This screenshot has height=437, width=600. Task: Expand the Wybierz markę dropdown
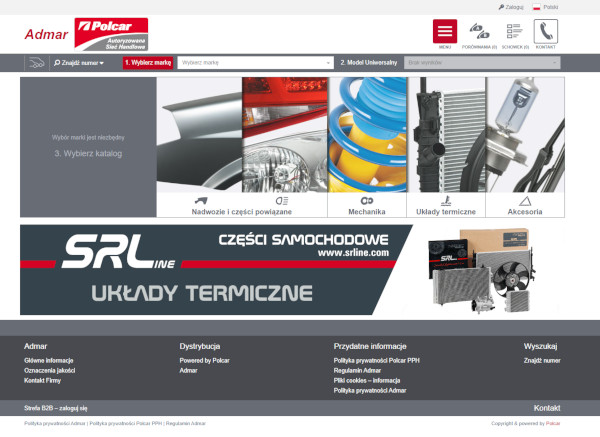pyautogui.click(x=255, y=62)
